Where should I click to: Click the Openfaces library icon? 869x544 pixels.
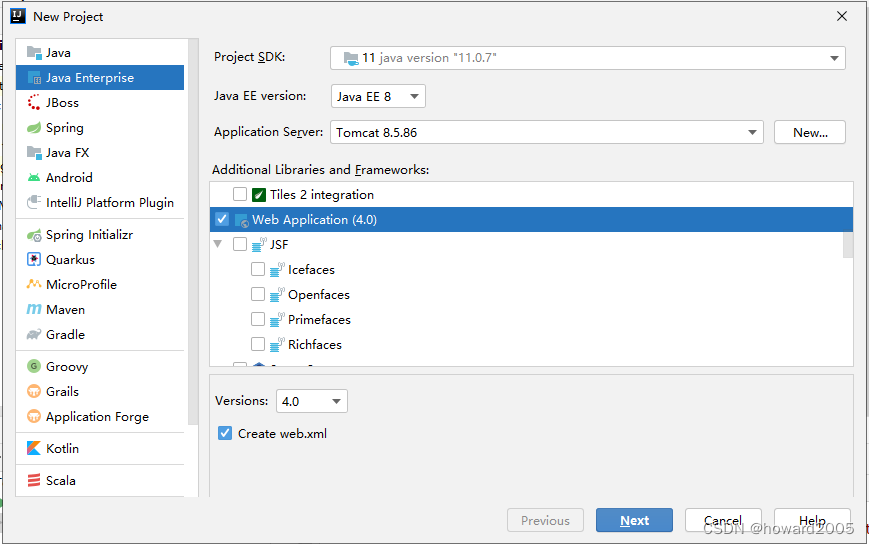pyautogui.click(x=277, y=294)
